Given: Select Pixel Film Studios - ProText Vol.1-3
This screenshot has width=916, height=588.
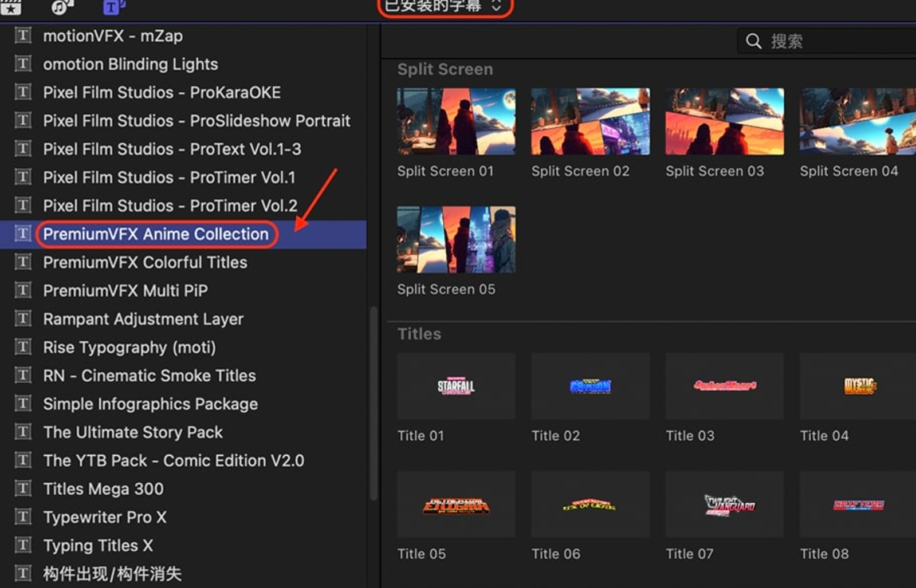Looking at the screenshot, I should pos(172,149).
